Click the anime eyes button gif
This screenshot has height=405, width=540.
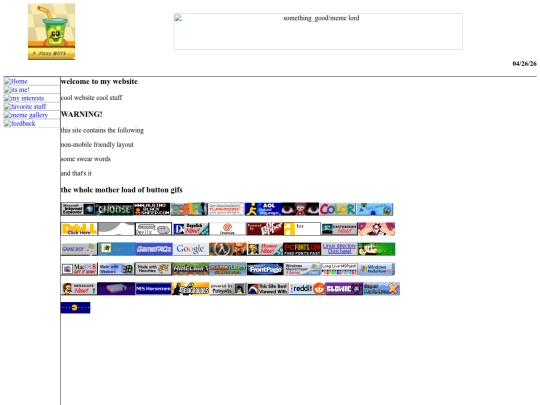300,209
